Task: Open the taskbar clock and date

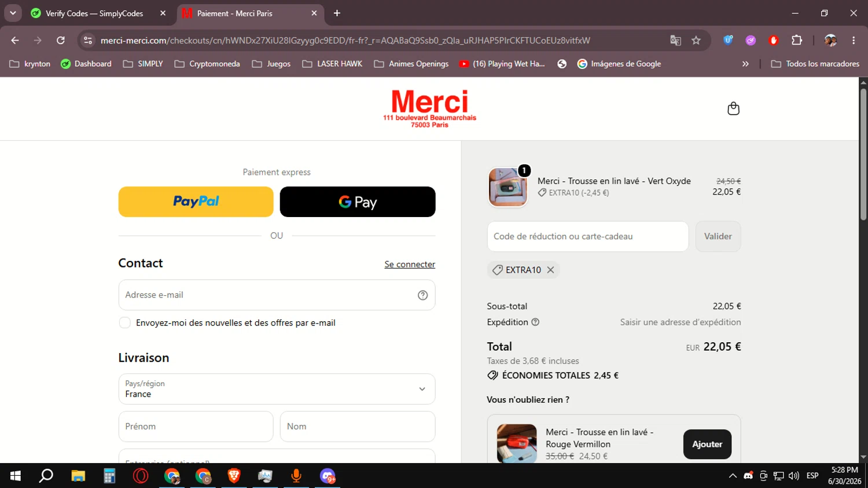Action: click(844, 476)
